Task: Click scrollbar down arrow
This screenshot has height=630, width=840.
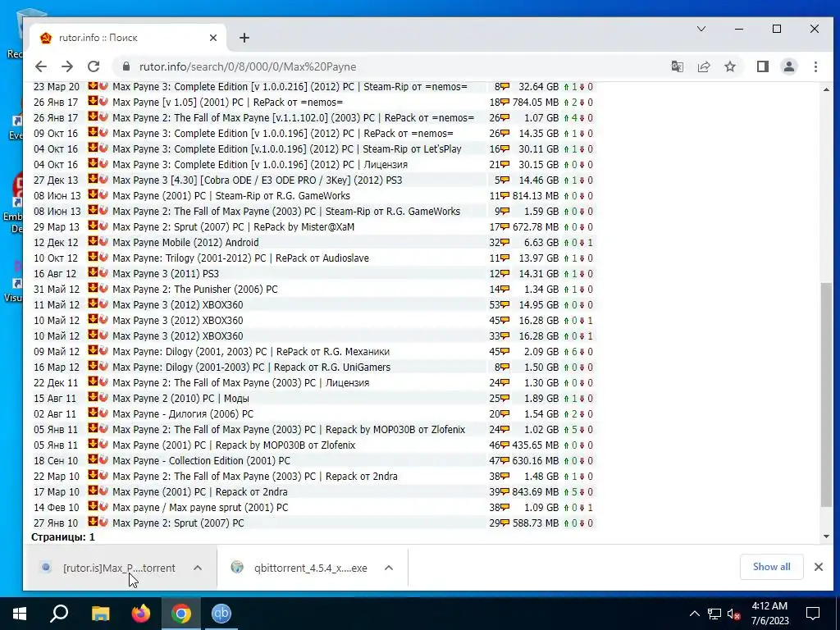Action: click(x=826, y=536)
